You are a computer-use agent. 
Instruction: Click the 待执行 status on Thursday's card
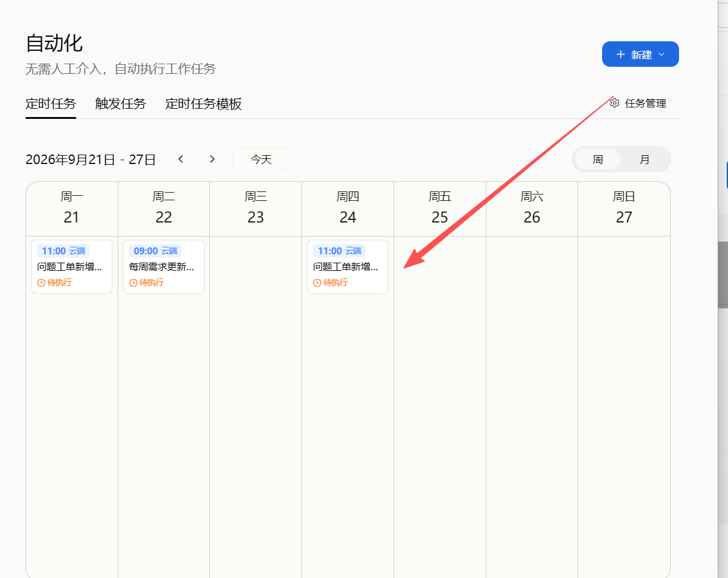[x=330, y=283]
